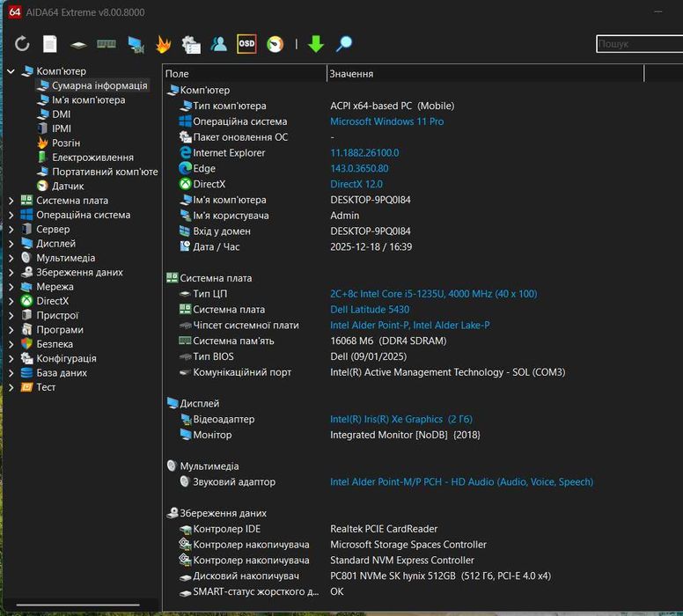683x616 pixels.
Task: Open the Report document icon
Action: click(x=50, y=43)
